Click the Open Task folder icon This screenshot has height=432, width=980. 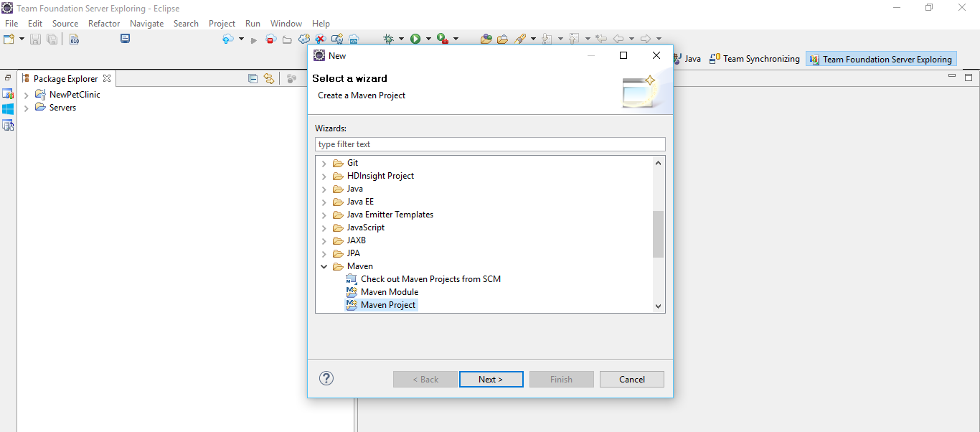pos(502,39)
